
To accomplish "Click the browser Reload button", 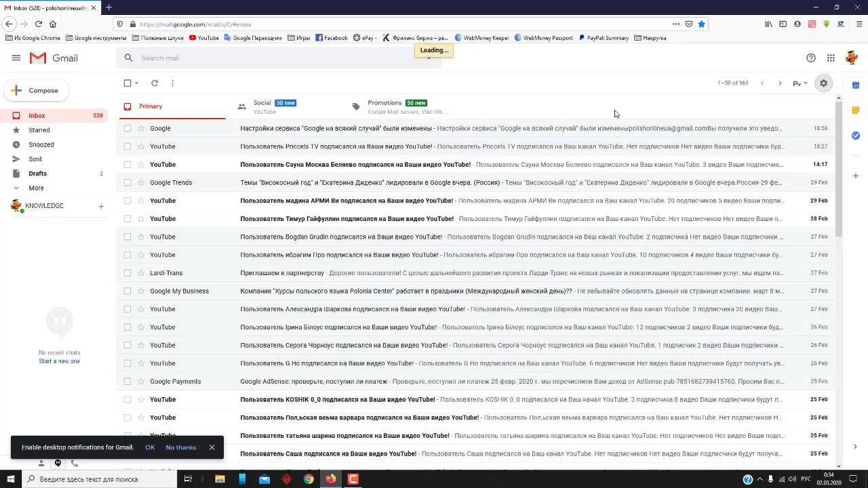I will coord(39,24).
